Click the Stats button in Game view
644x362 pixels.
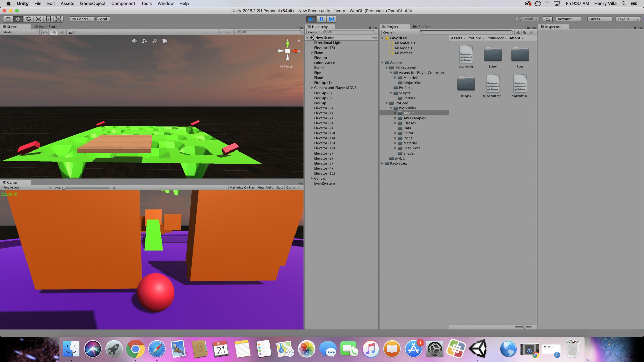click(x=280, y=188)
